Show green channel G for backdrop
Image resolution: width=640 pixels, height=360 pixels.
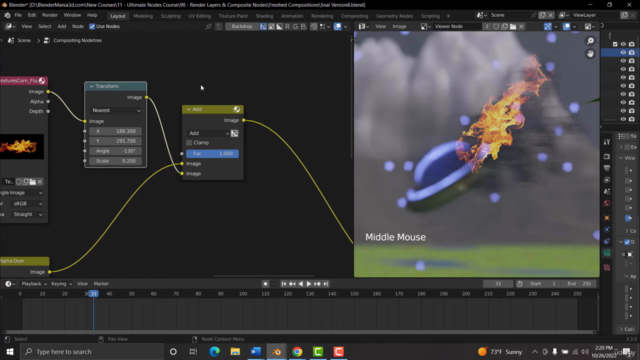click(x=295, y=27)
